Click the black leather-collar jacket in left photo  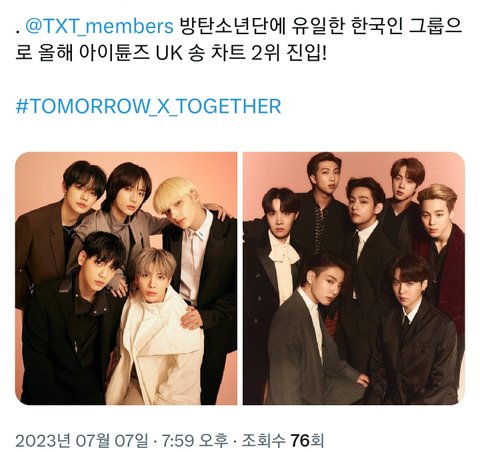click(67, 340)
